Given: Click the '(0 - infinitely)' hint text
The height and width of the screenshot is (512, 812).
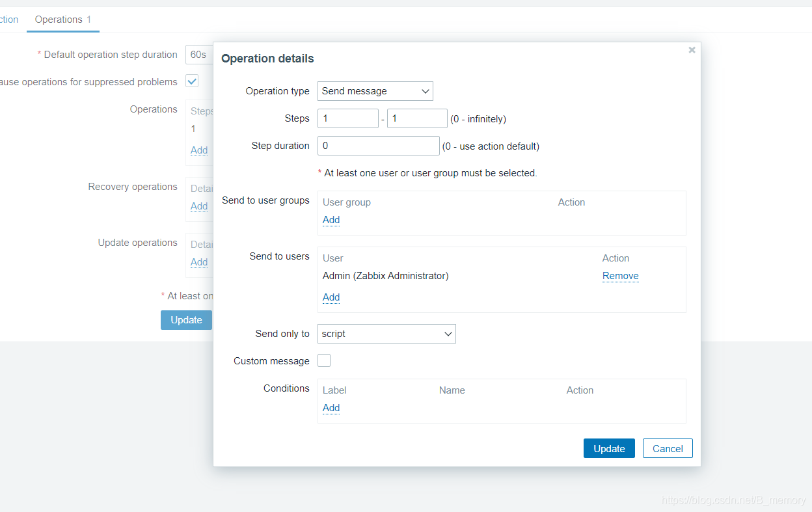Looking at the screenshot, I should [478, 119].
